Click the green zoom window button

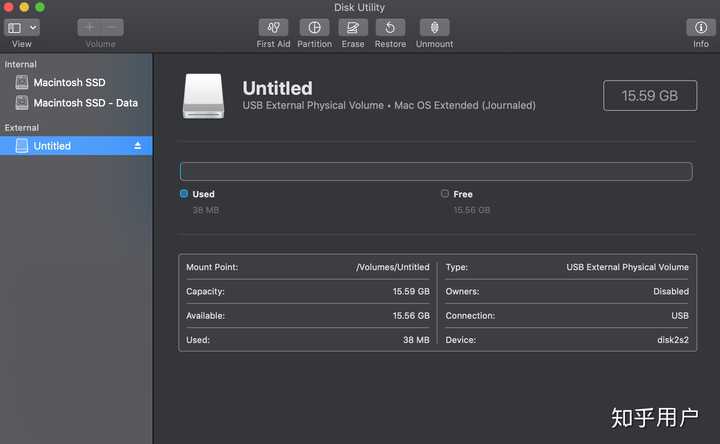[x=40, y=7]
